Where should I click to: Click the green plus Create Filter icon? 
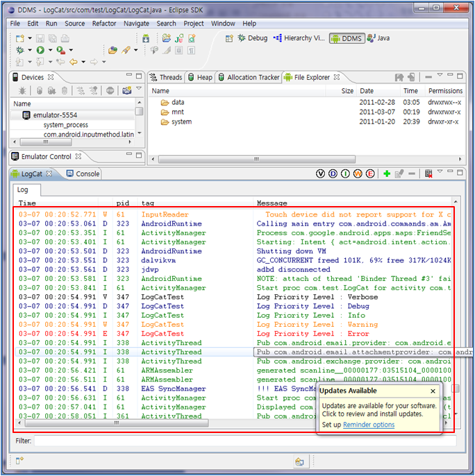(386, 173)
